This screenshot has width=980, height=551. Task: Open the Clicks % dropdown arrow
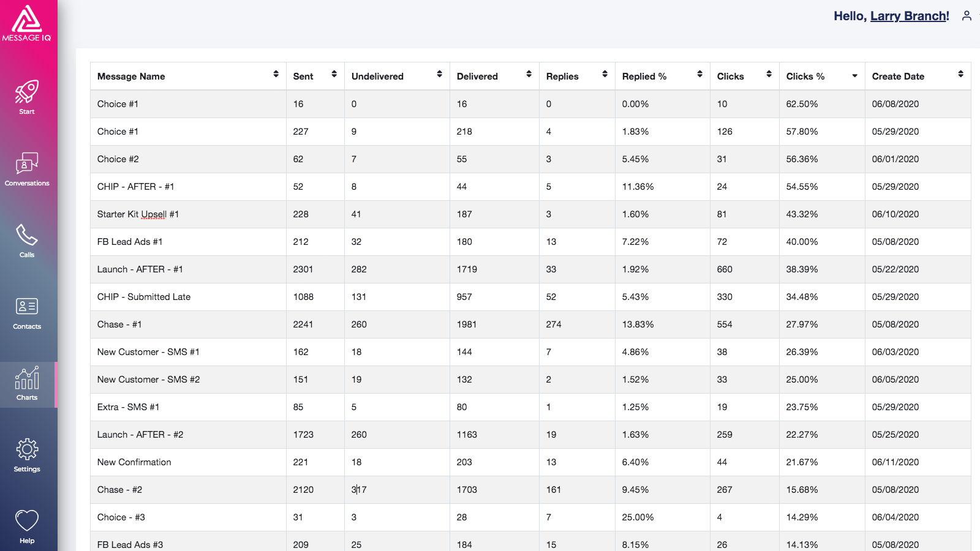click(x=855, y=77)
